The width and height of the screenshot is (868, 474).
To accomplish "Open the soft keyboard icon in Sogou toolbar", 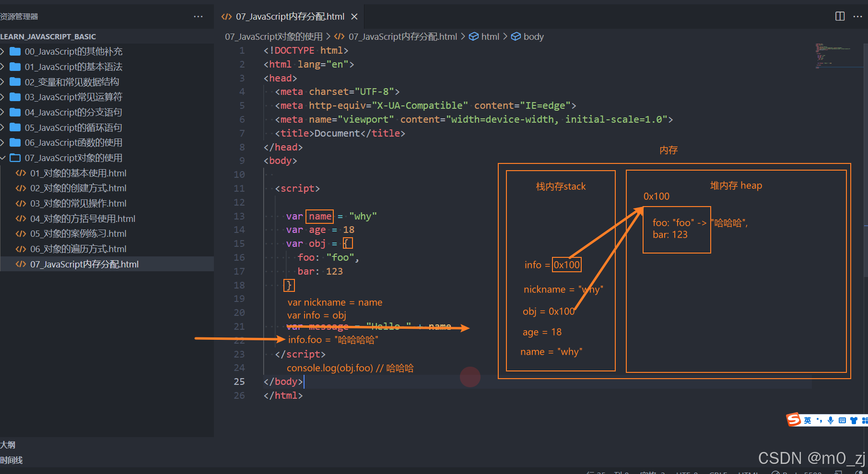I will point(843,420).
